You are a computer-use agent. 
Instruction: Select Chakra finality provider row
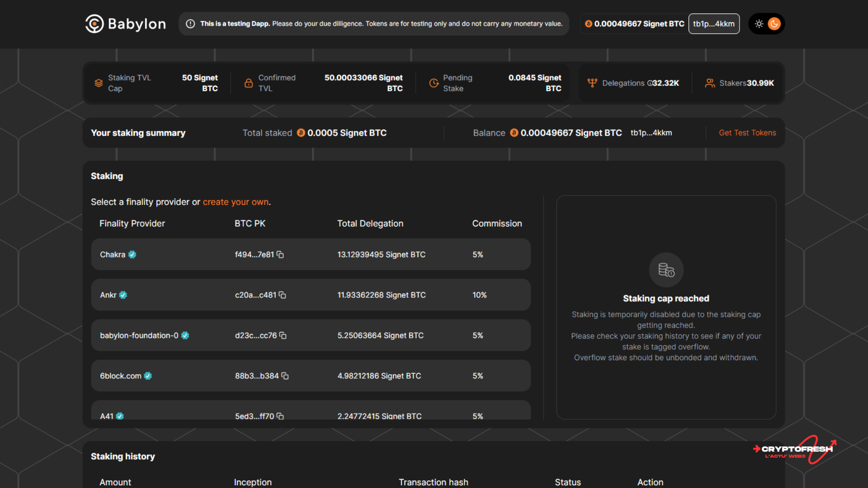point(311,255)
